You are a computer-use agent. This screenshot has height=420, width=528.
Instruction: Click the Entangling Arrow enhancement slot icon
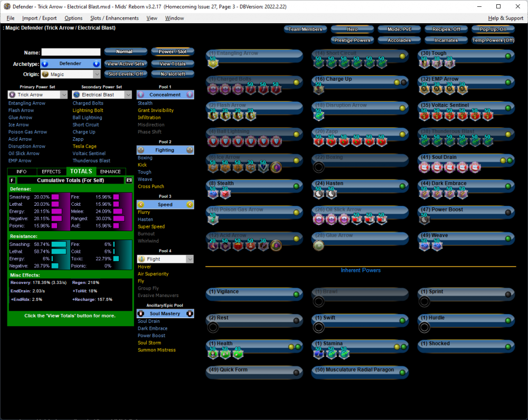tap(213, 64)
